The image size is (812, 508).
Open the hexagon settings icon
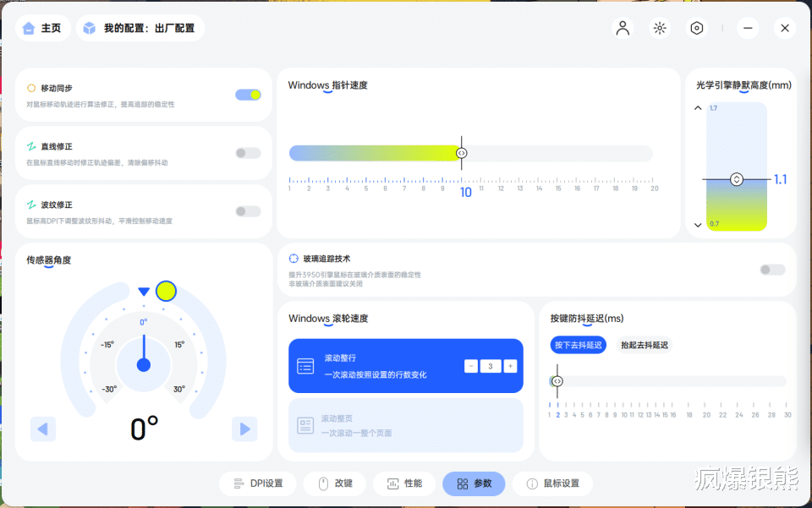pos(697,28)
